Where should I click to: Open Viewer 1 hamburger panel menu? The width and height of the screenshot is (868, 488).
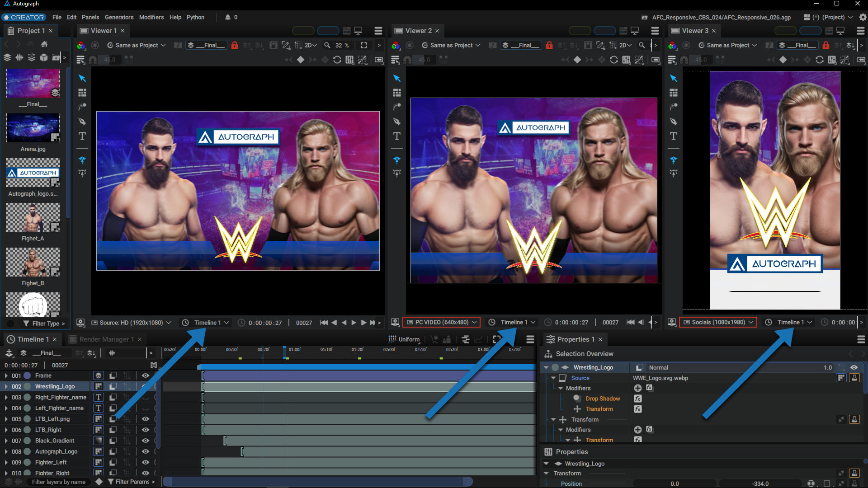378,31
